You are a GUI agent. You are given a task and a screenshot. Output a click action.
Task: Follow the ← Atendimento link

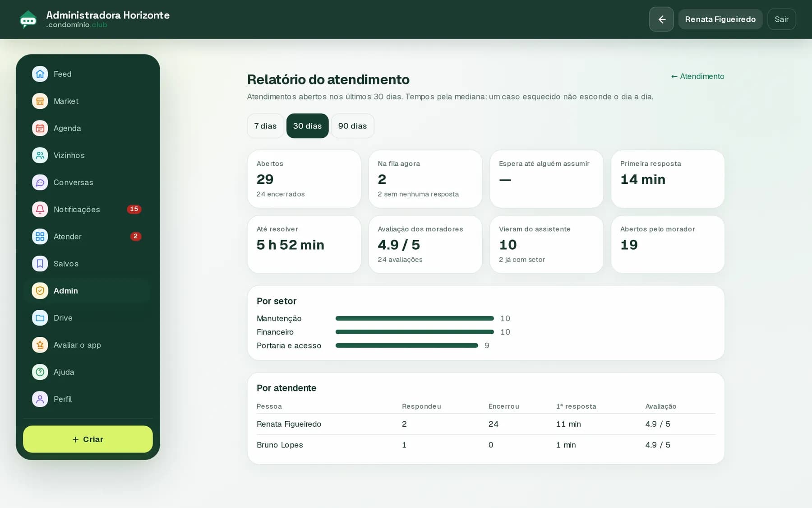tap(698, 76)
